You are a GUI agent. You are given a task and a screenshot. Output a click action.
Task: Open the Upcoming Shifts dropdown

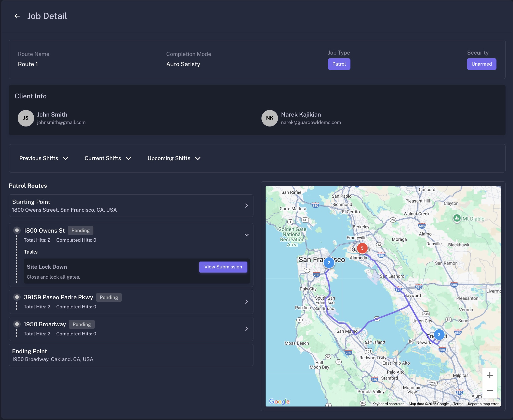click(x=174, y=158)
